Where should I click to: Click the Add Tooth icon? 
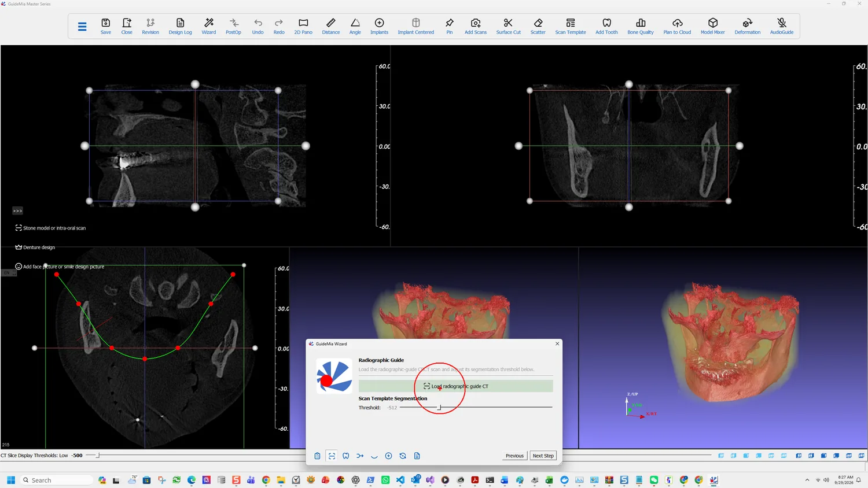tap(606, 26)
